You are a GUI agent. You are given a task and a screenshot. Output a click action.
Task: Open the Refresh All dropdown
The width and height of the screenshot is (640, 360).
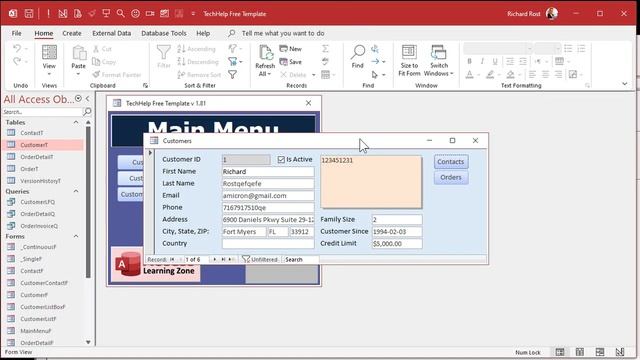265,74
